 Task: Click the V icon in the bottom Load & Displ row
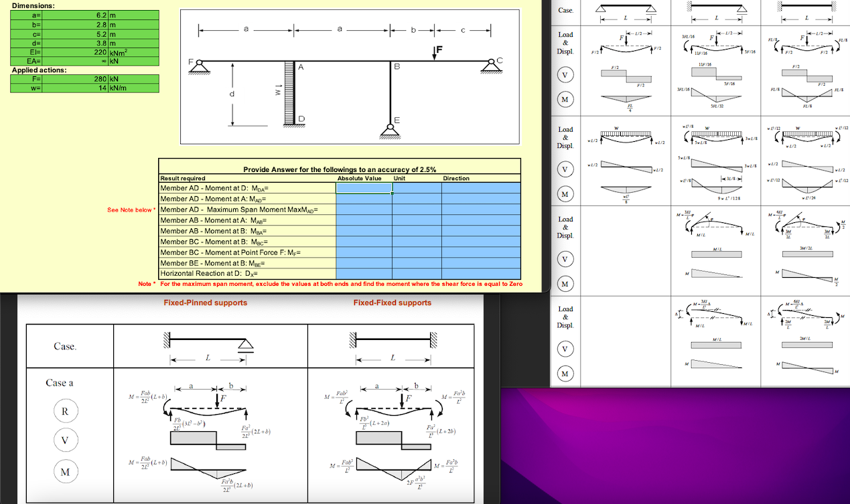coord(565,349)
